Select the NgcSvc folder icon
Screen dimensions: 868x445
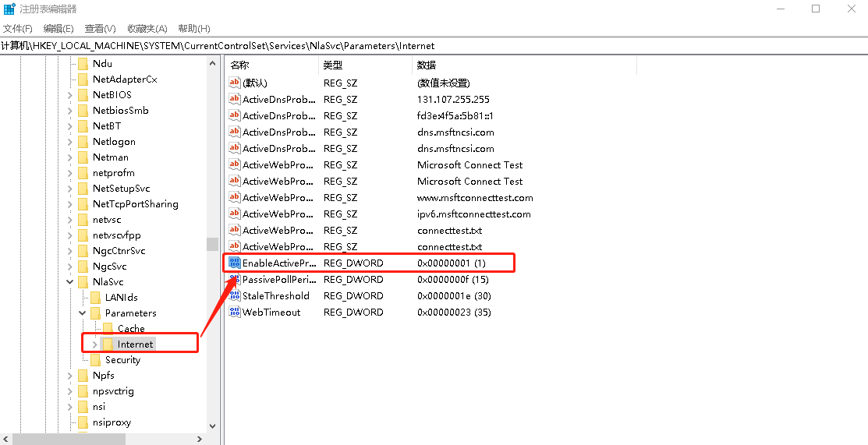point(83,267)
